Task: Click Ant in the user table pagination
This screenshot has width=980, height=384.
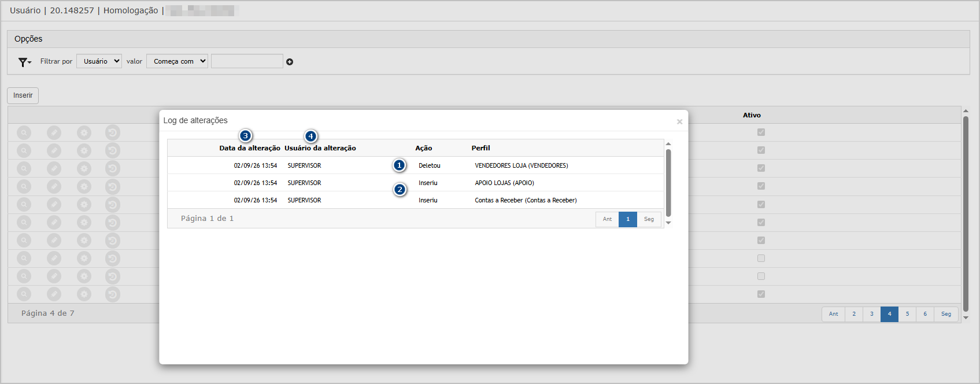Action: 834,314
